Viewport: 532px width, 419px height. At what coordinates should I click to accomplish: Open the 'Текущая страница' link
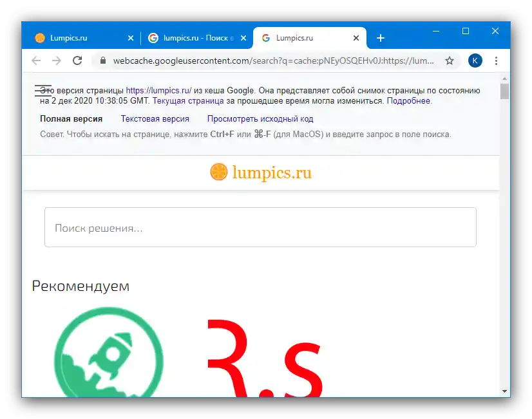tap(188, 100)
